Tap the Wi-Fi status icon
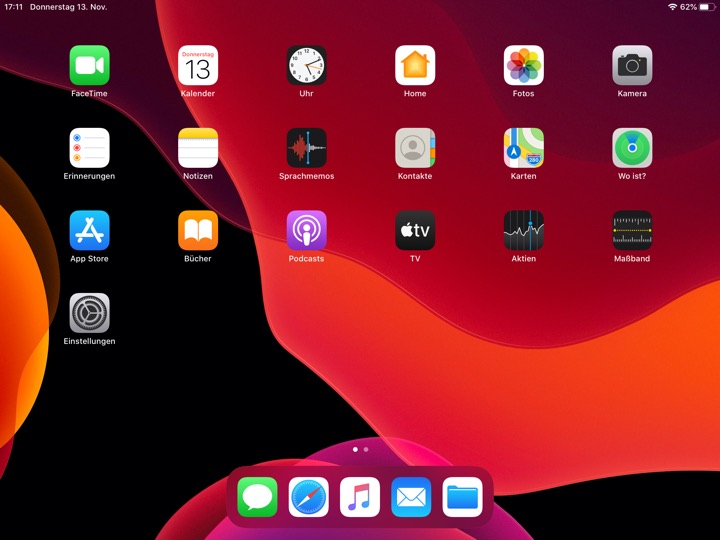Image resolution: width=720 pixels, height=540 pixels. pos(673,7)
